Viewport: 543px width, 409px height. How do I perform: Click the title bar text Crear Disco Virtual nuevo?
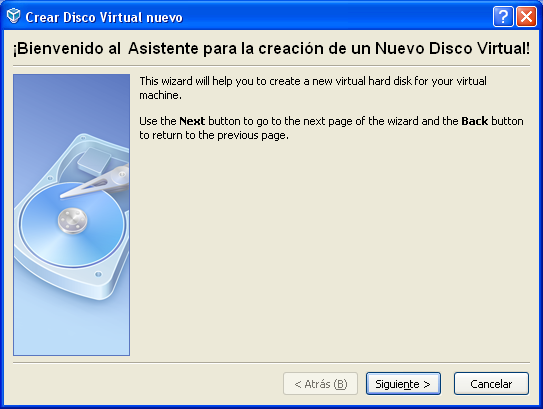click(x=104, y=17)
